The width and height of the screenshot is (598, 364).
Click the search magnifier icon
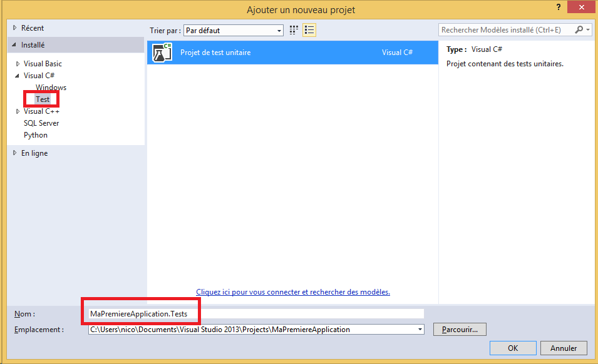[579, 29]
